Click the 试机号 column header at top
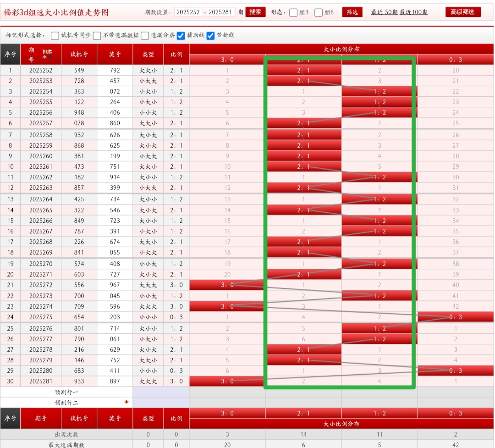Viewport: 495px width, 448px height. (x=79, y=54)
